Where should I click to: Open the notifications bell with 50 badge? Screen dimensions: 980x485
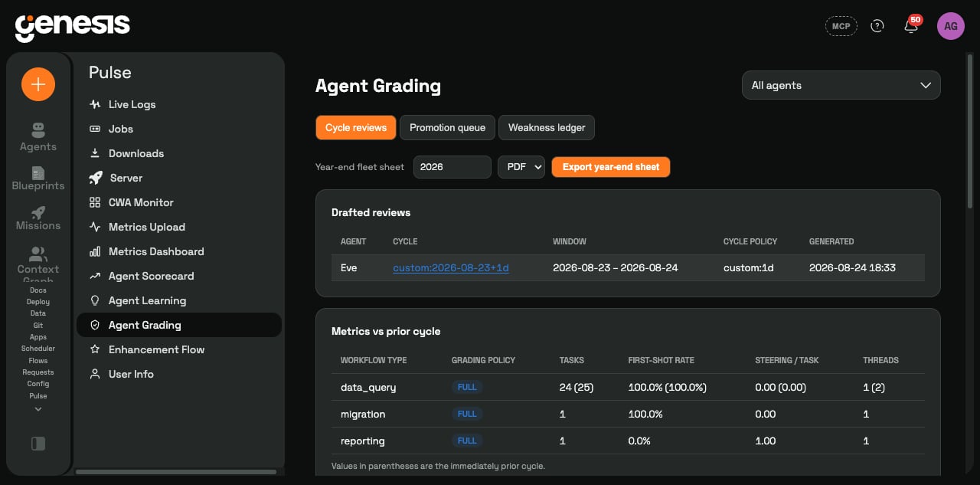pyautogui.click(x=911, y=25)
